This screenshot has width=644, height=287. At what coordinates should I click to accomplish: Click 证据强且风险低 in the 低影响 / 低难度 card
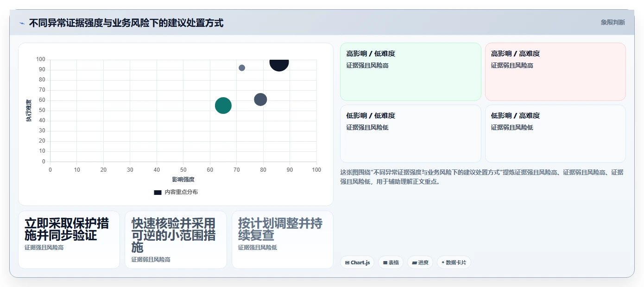tap(367, 127)
